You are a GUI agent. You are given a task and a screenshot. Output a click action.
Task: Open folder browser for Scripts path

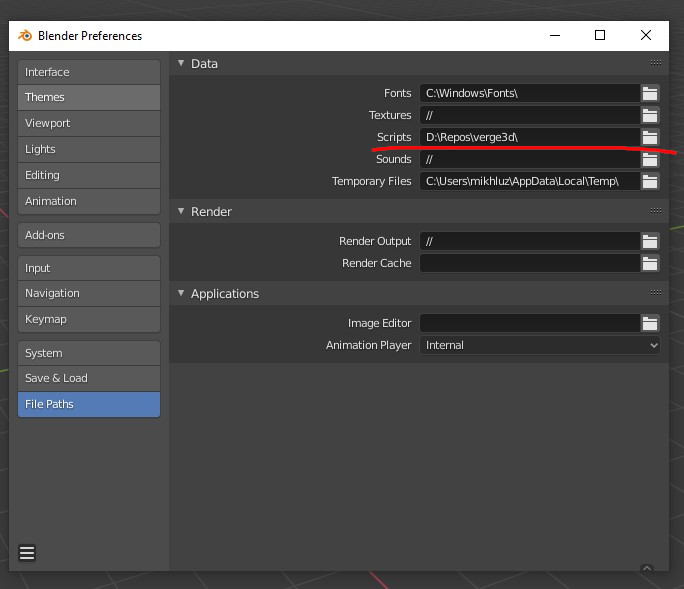pyautogui.click(x=650, y=137)
